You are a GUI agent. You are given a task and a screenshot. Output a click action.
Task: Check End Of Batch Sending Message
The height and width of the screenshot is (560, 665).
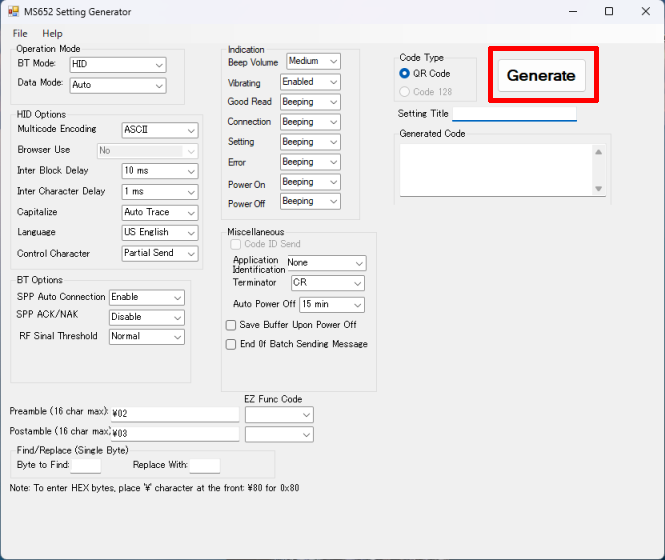tap(231, 344)
